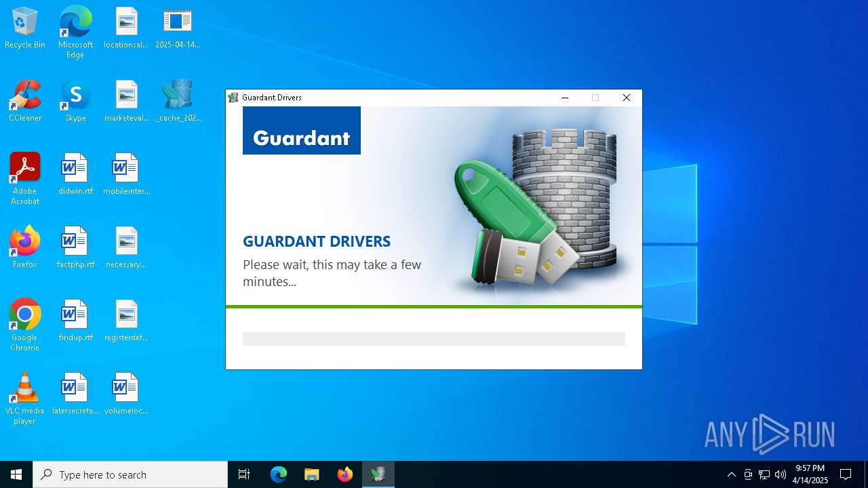The height and width of the screenshot is (488, 868).
Task: Select the marketeval... image file
Action: [126, 102]
